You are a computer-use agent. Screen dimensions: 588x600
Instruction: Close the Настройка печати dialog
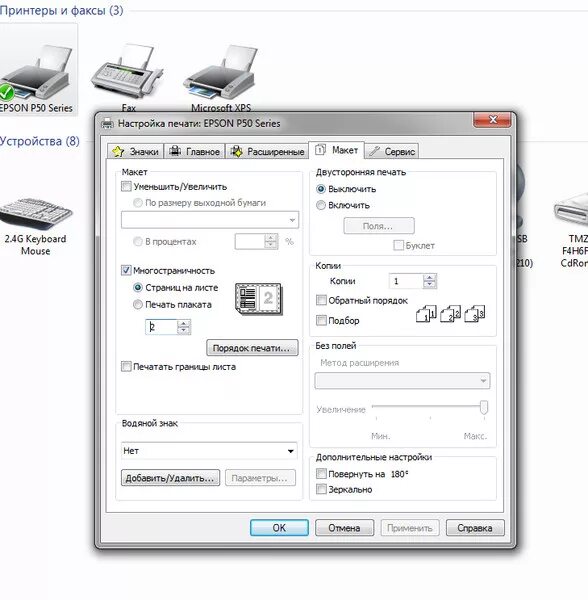(492, 120)
